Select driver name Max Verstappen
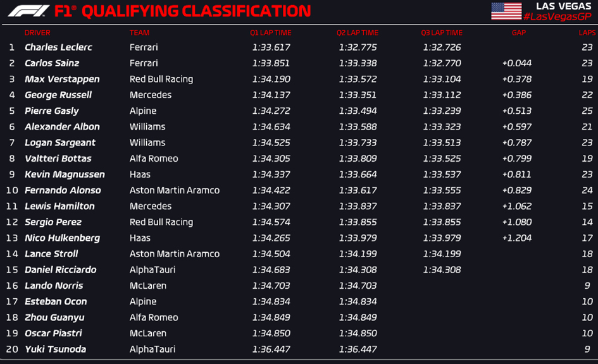 tap(62, 79)
